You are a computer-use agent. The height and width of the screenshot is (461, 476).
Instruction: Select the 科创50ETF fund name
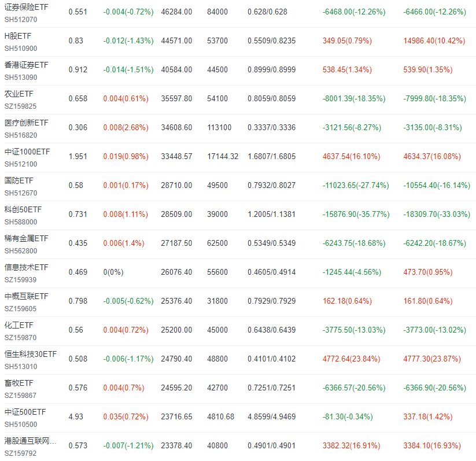coord(23,209)
